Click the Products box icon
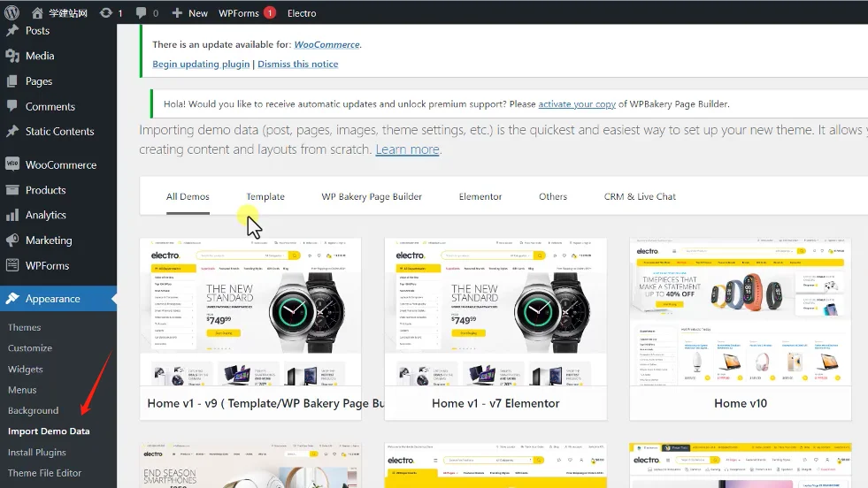Image resolution: width=868 pixels, height=488 pixels. coord(12,190)
